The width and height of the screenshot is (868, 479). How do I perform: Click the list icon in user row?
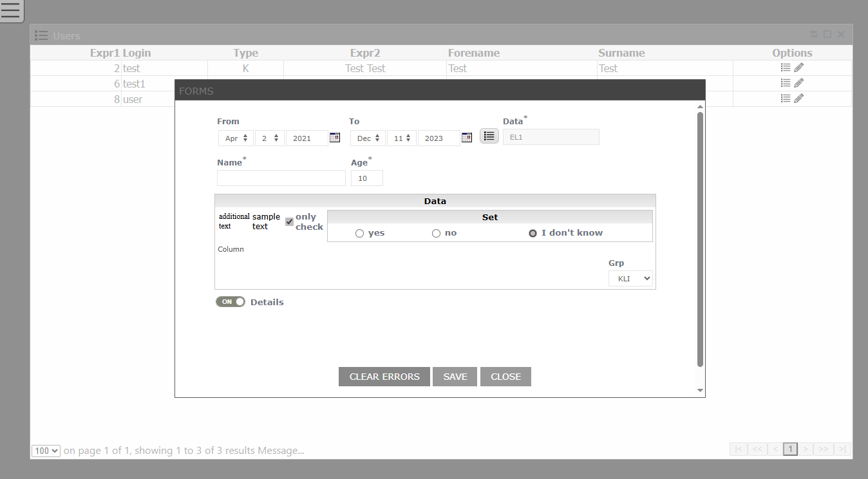[786, 99]
